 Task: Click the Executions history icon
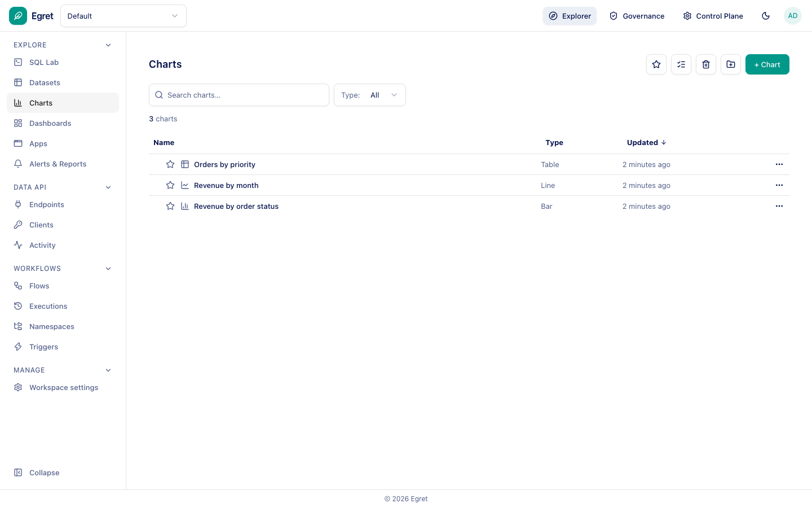(18, 306)
